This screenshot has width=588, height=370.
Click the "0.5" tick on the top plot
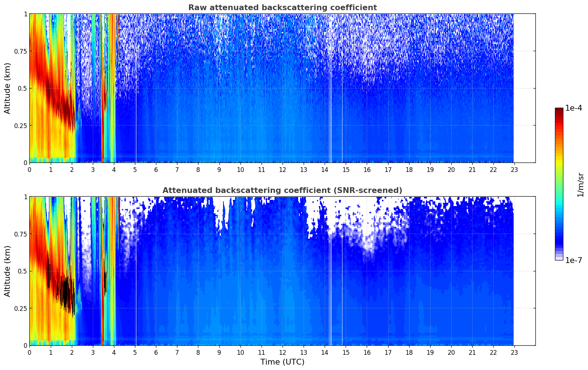tap(22, 89)
